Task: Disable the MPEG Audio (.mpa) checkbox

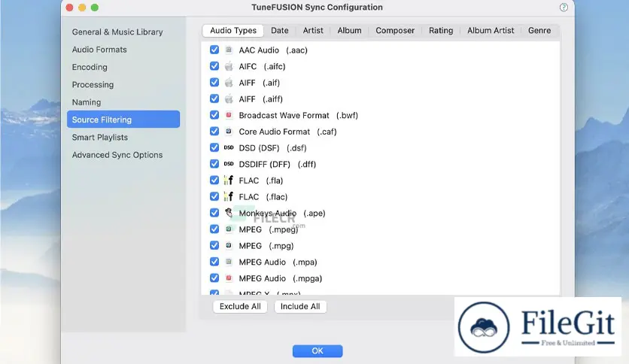Action: coord(214,262)
